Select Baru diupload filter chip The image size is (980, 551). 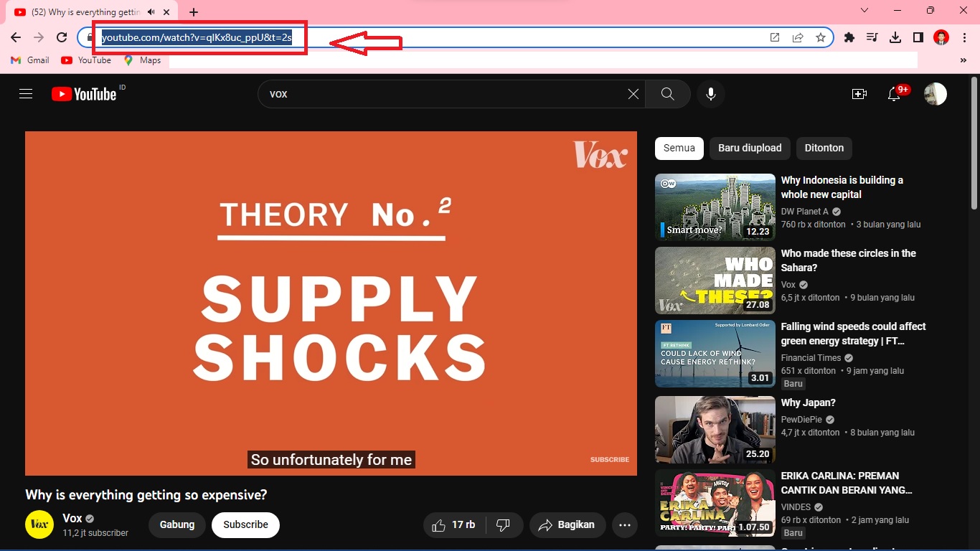coord(750,148)
